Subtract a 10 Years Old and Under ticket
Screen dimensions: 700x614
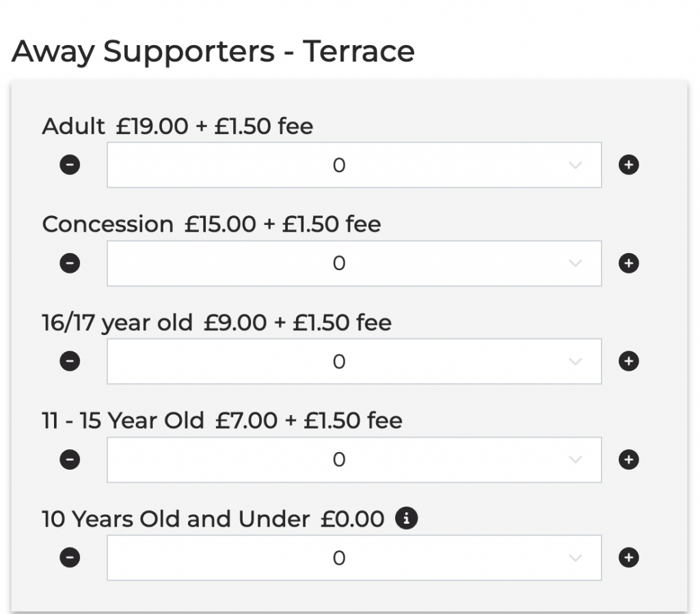[x=70, y=558]
